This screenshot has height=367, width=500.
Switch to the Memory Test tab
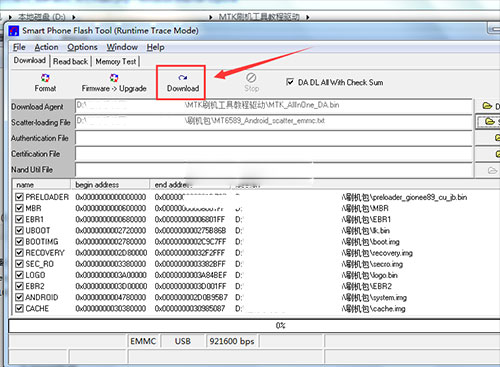[116, 61]
